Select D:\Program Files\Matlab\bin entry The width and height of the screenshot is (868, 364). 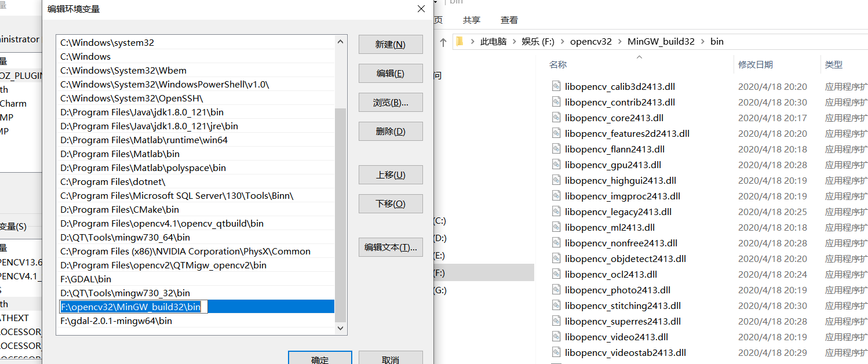pyautogui.click(x=196, y=154)
